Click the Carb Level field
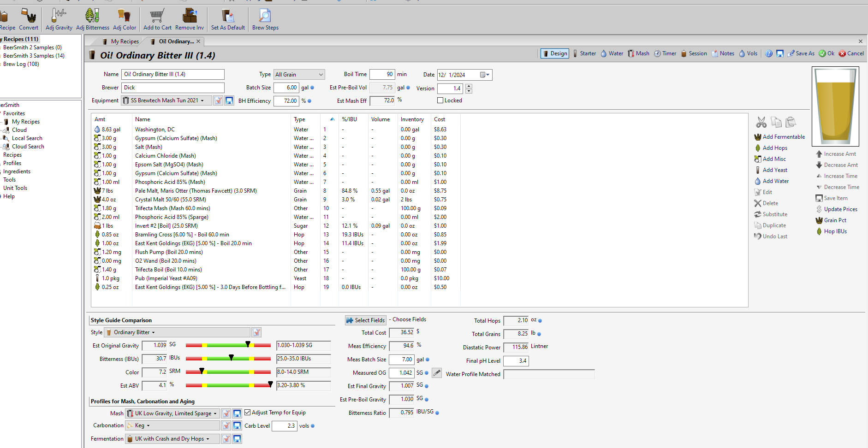 point(284,426)
